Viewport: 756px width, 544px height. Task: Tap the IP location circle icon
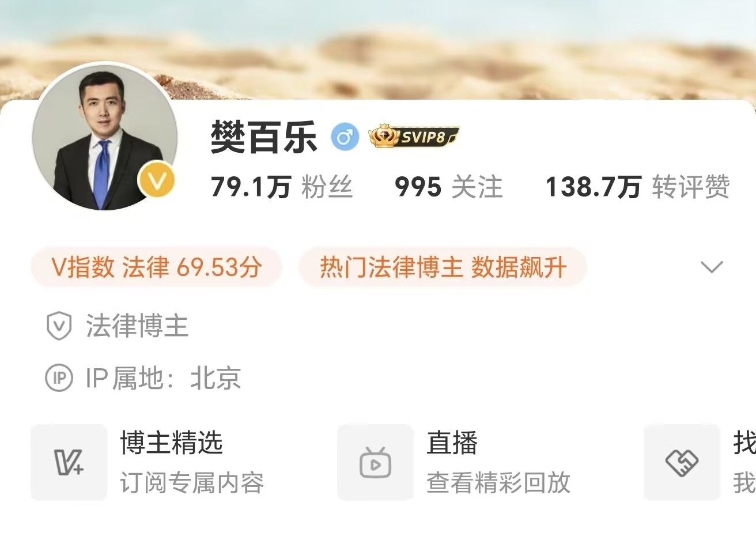[x=59, y=378]
